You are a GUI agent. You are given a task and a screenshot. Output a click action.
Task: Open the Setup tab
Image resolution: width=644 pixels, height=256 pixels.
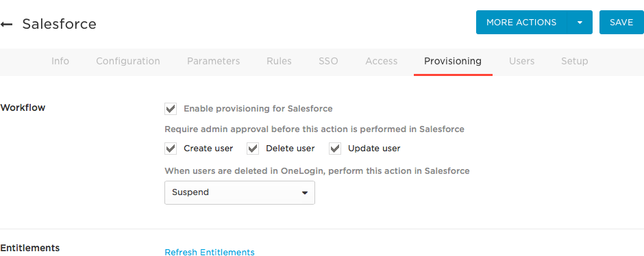[574, 61]
